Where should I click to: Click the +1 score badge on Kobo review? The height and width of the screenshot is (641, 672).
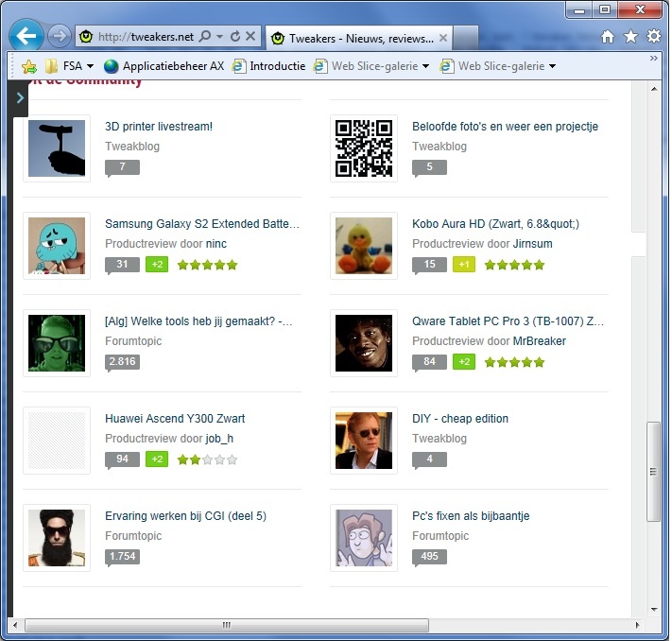464,265
